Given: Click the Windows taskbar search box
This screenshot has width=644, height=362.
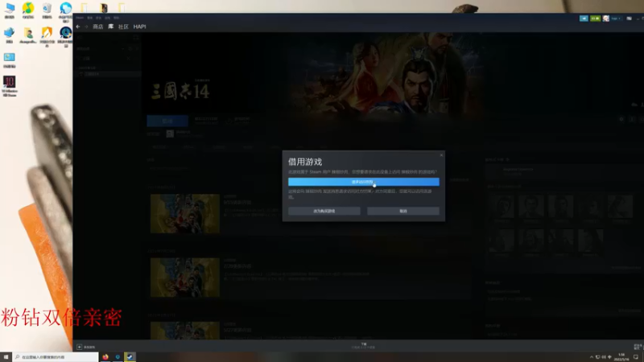Looking at the screenshot, I should (56, 357).
